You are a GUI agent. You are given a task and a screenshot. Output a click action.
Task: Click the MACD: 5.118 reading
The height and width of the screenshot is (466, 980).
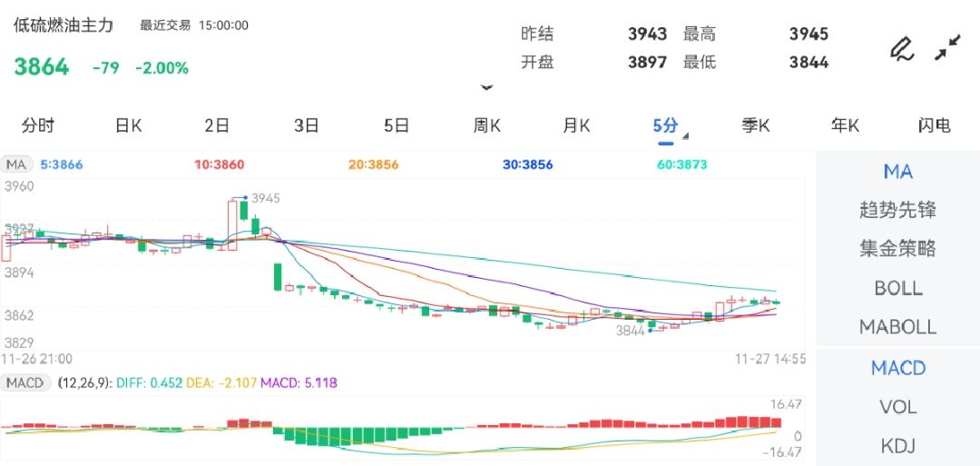tap(299, 382)
